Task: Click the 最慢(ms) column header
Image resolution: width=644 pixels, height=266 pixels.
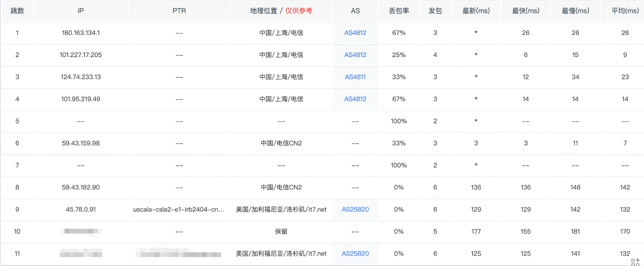Action: coord(575,11)
